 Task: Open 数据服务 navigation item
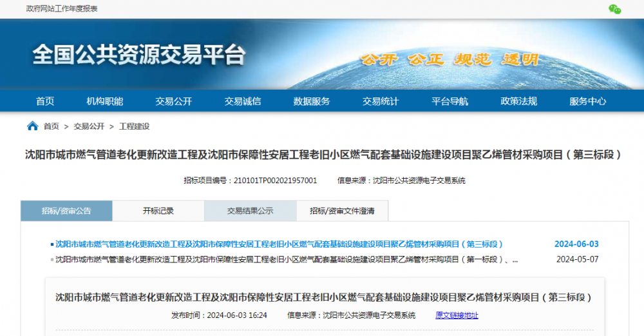tap(312, 101)
